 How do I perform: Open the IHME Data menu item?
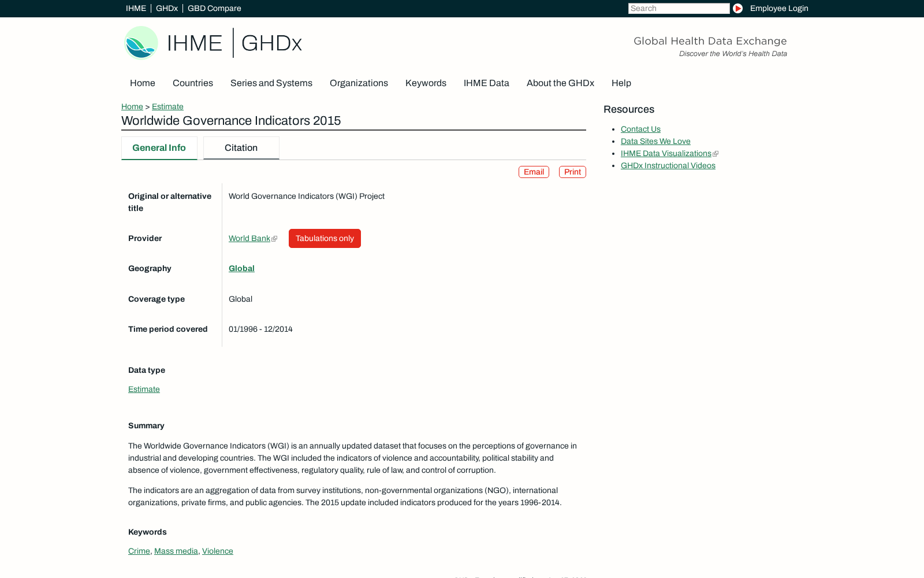486,83
